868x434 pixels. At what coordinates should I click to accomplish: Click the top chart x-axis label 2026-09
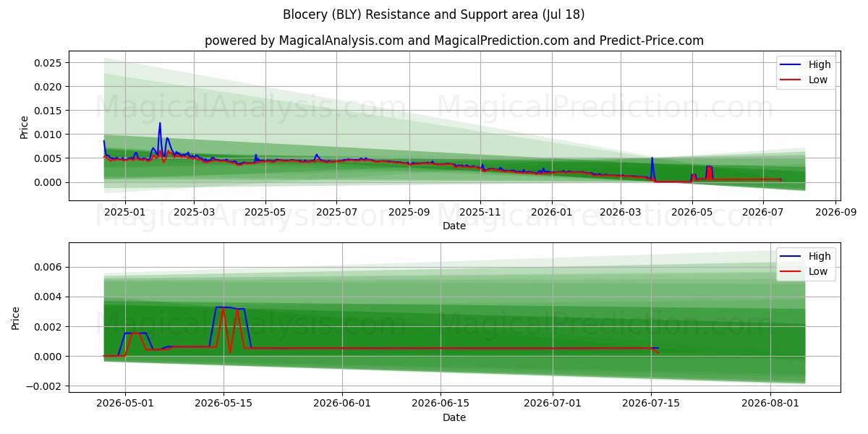836,213
